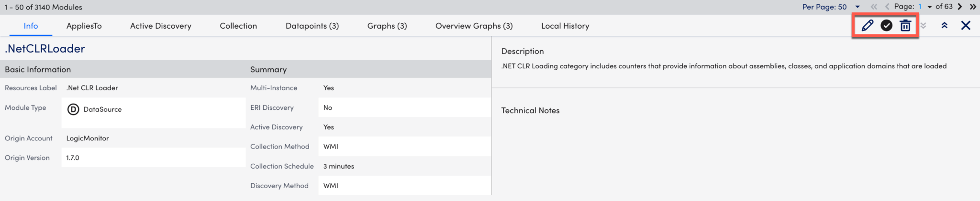Click the greyed double down chevron
This screenshot has width=980, height=201.
(x=923, y=26)
